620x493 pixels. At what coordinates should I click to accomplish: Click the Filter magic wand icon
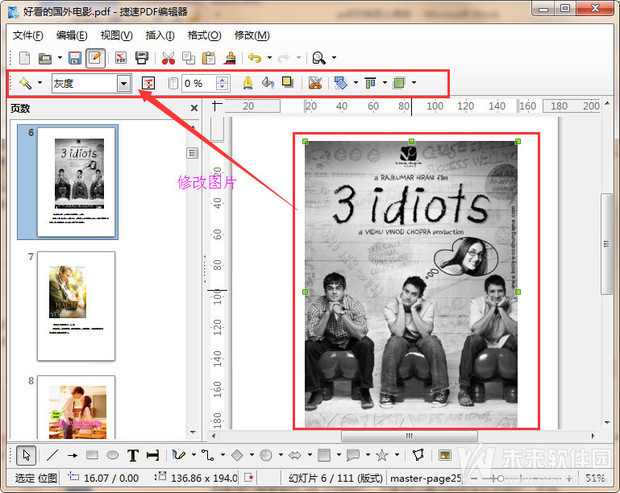click(x=25, y=83)
